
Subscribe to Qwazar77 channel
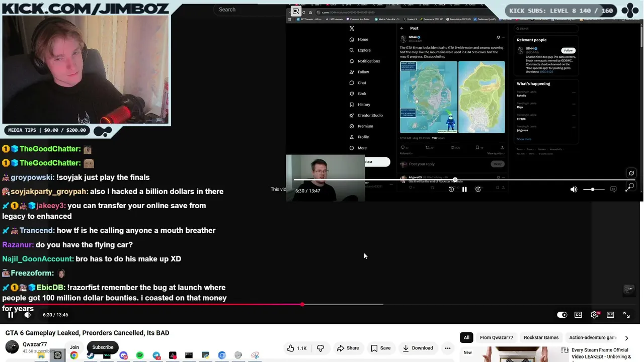click(103, 347)
